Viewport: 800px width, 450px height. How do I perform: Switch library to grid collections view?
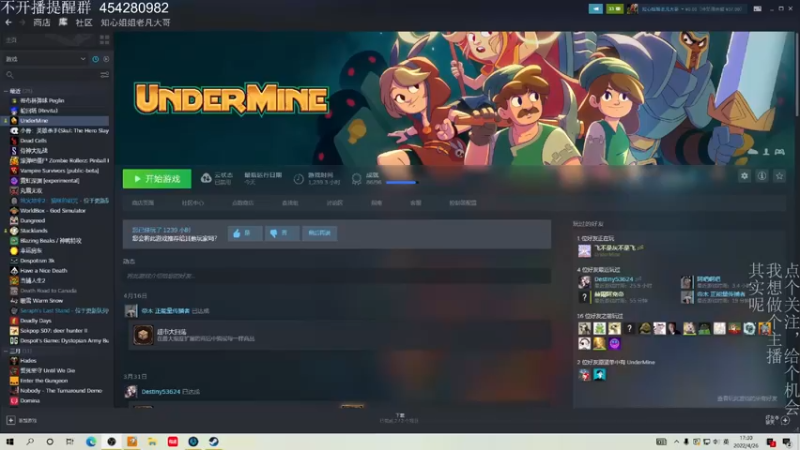[x=105, y=40]
